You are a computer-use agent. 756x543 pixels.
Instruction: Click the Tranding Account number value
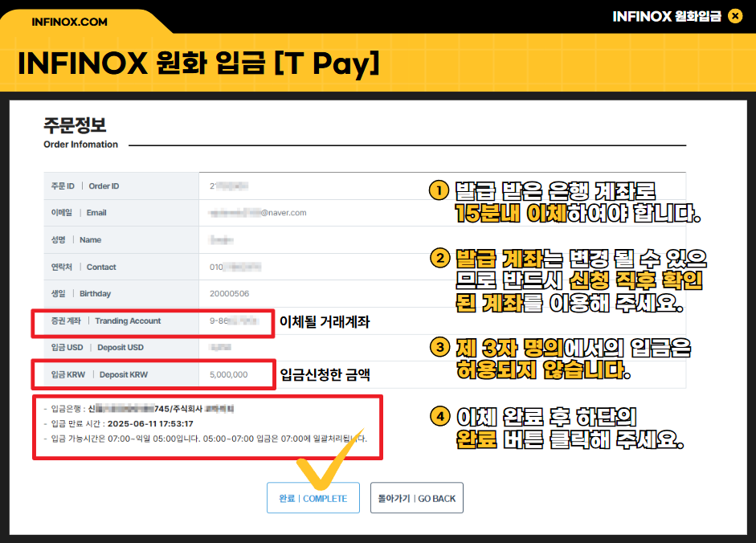[x=235, y=321]
